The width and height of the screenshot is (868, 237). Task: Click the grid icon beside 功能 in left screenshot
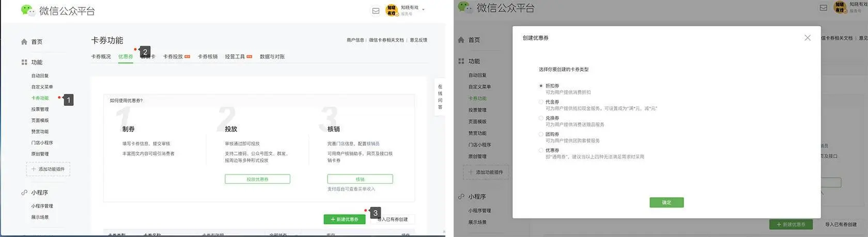click(x=24, y=62)
